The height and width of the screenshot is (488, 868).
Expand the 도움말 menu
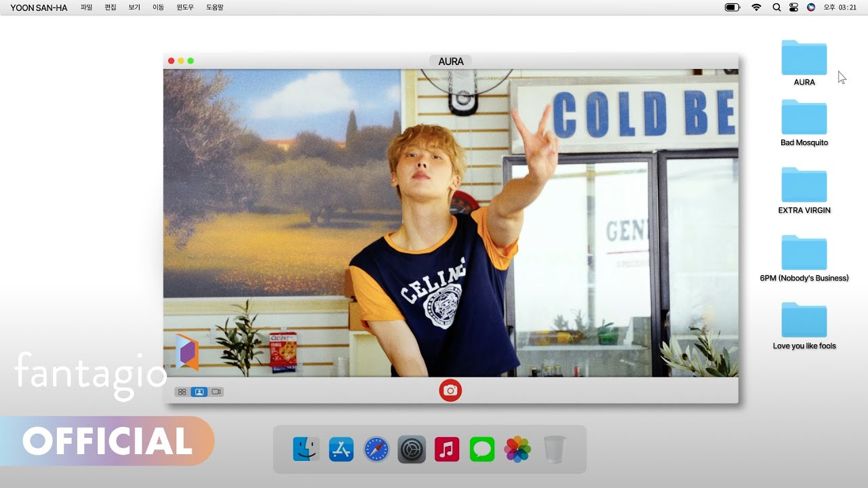214,7
